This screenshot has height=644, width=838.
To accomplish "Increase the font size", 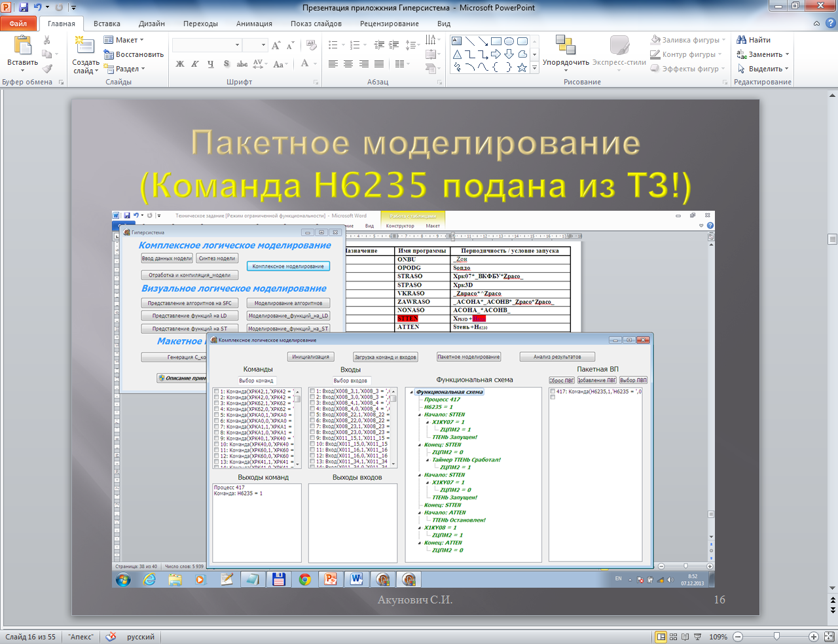I will coord(276,45).
